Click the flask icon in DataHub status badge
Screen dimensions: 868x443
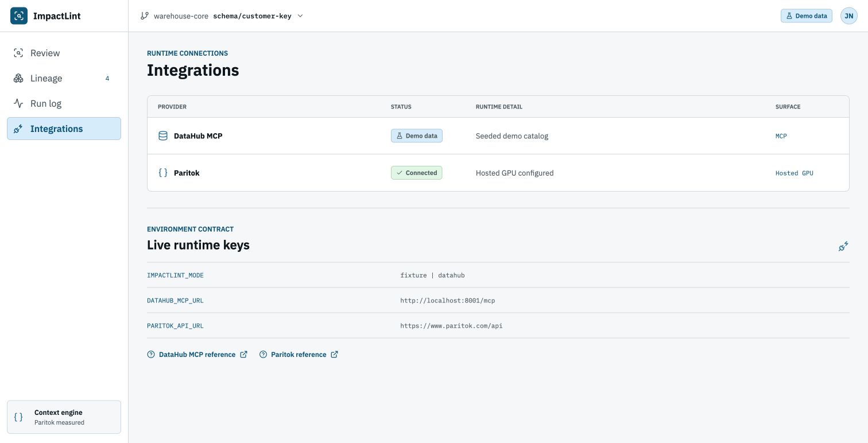(x=400, y=136)
